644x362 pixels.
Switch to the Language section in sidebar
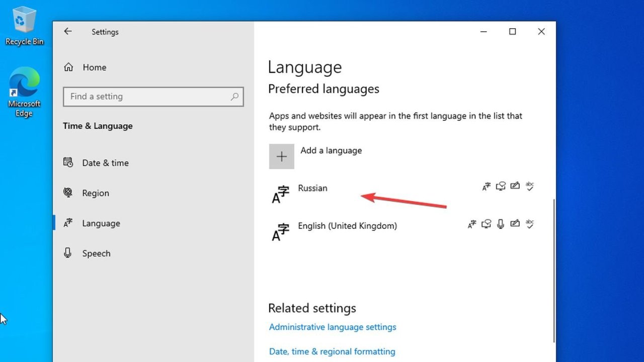101,223
